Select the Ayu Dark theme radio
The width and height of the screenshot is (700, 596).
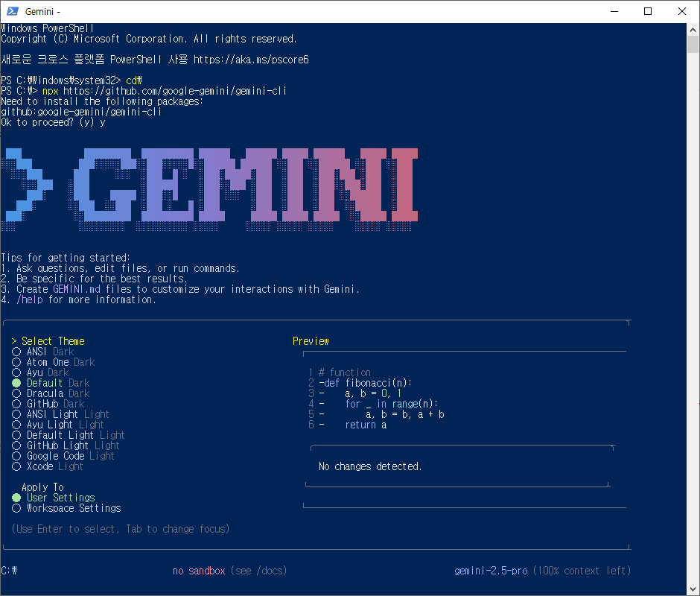pyautogui.click(x=16, y=372)
